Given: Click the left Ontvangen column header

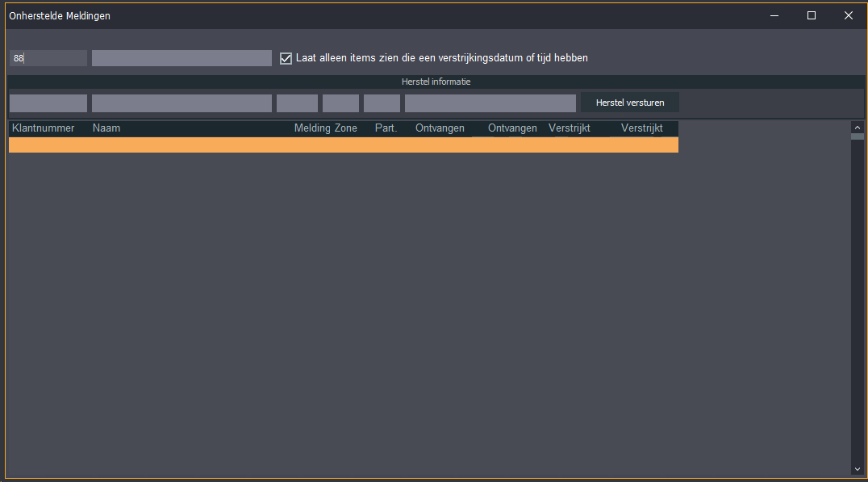Looking at the screenshot, I should click(x=440, y=128).
